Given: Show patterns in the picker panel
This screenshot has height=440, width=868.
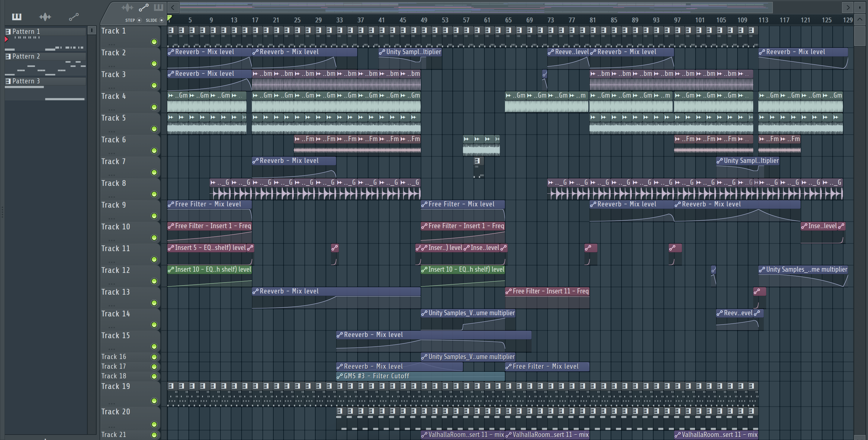Looking at the screenshot, I should pyautogui.click(x=17, y=17).
